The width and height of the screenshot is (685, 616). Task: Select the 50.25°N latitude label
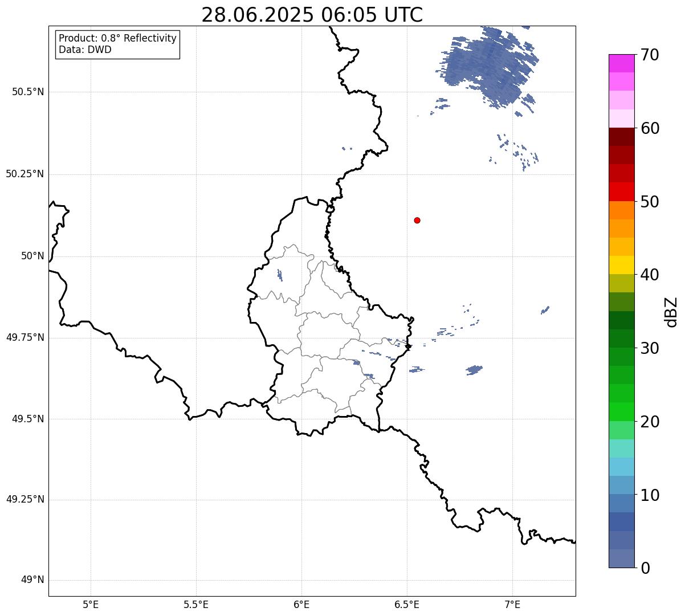click(25, 174)
